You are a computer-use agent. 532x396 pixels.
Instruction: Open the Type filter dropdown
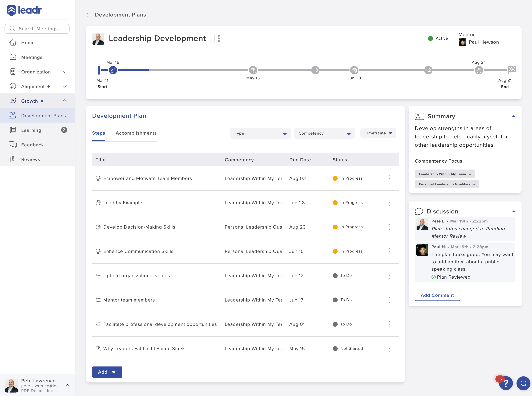pos(260,133)
